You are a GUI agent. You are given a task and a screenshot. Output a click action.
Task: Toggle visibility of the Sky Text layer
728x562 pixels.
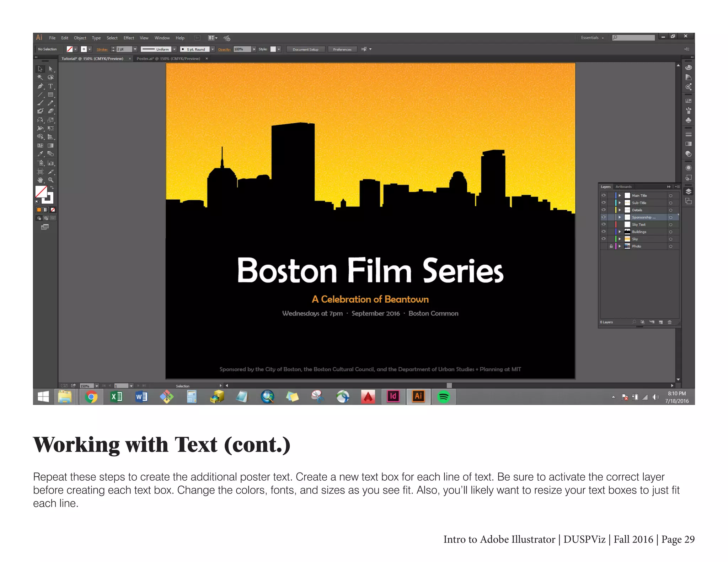604,225
